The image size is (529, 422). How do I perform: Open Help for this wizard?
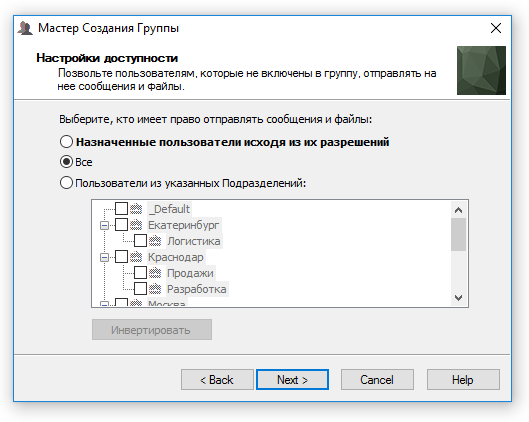(463, 380)
